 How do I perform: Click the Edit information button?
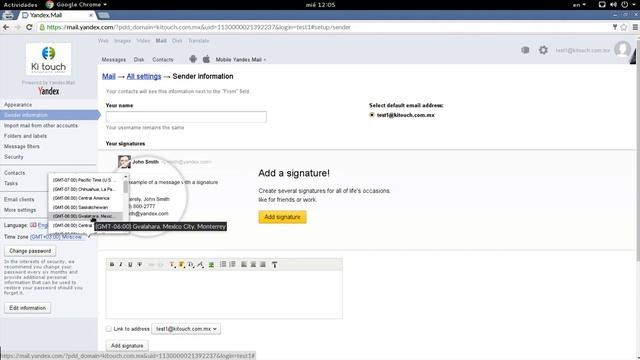click(27, 308)
